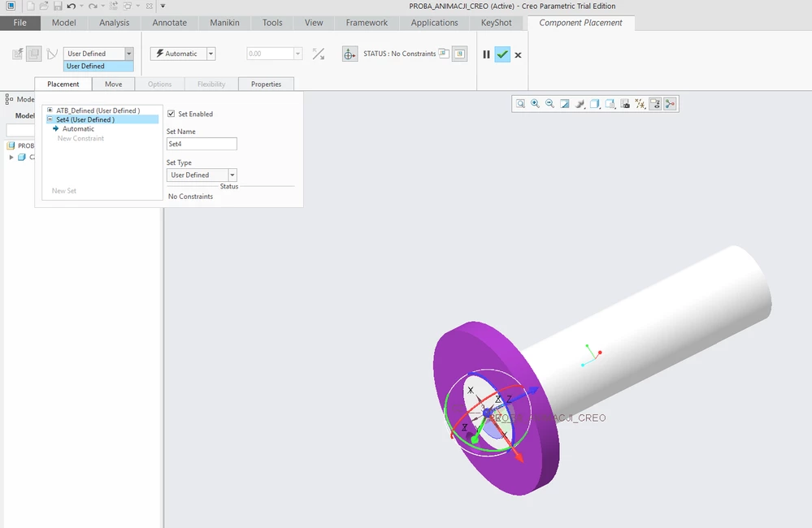This screenshot has width=812, height=528.
Task: Switch to the Annotate ribbon tab
Action: click(169, 23)
